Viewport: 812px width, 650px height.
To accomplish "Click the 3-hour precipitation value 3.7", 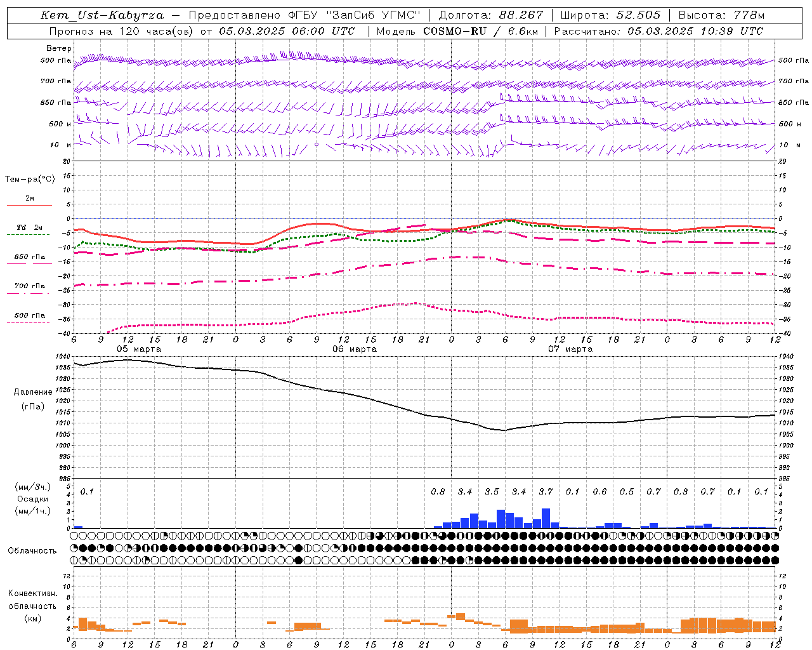I will point(546,492).
